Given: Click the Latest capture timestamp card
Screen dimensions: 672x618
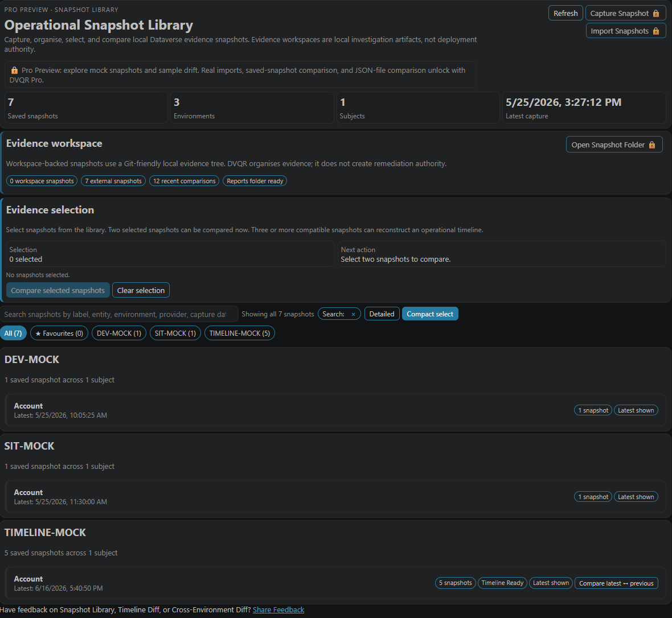Looking at the screenshot, I should pyautogui.click(x=584, y=108).
